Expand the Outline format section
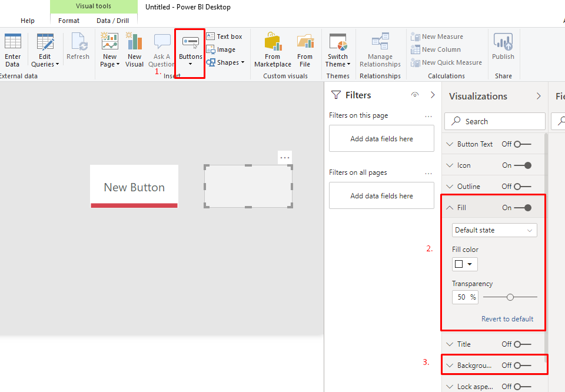 (x=449, y=186)
